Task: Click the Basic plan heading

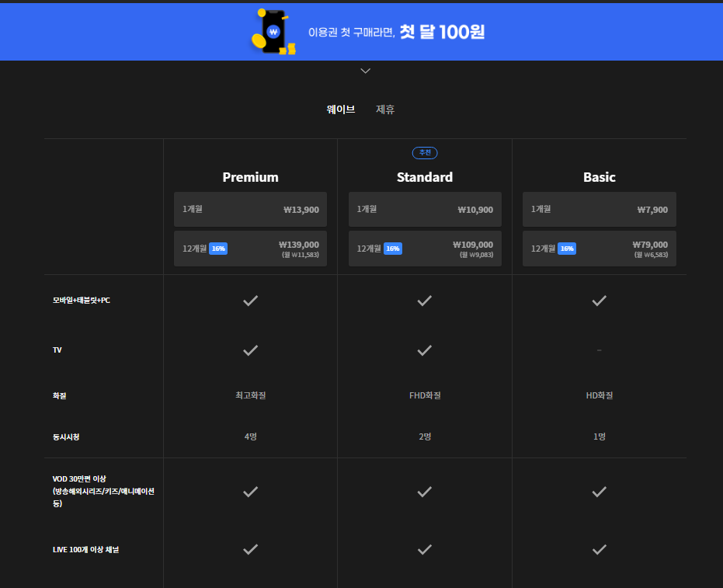Action: coord(599,177)
